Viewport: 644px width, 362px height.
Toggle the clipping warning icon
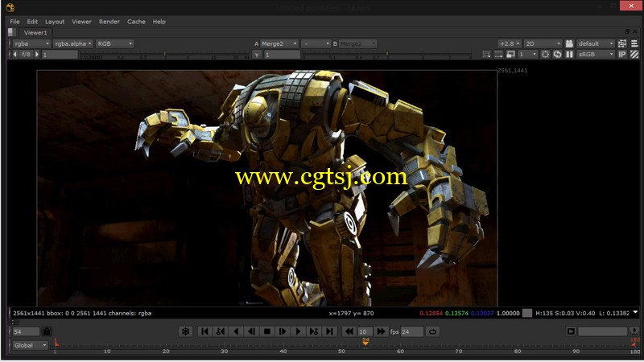(487, 54)
